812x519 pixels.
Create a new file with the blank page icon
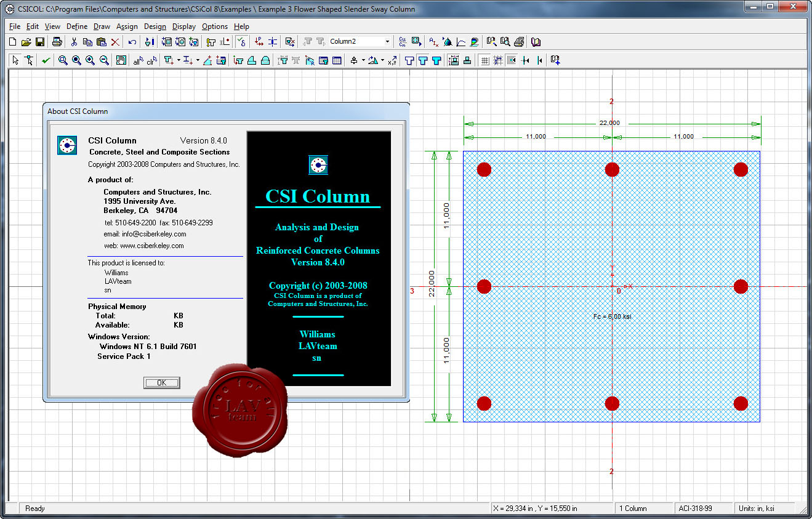tap(12, 42)
